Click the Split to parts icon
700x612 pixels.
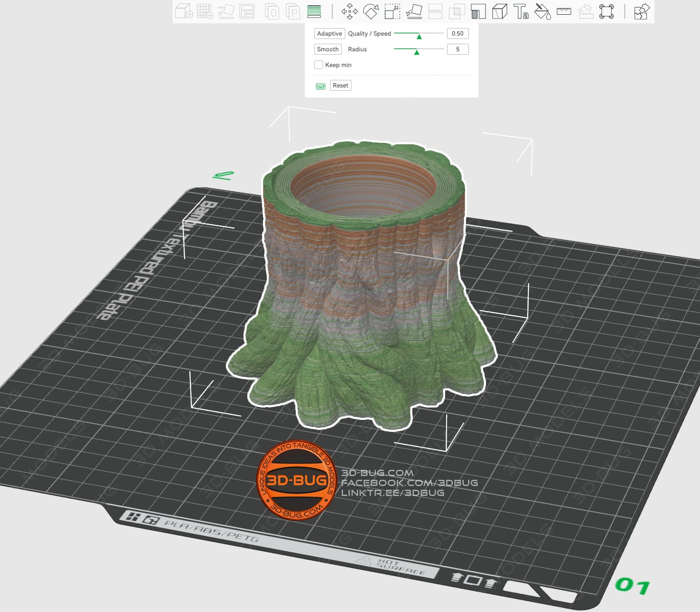coord(293,11)
